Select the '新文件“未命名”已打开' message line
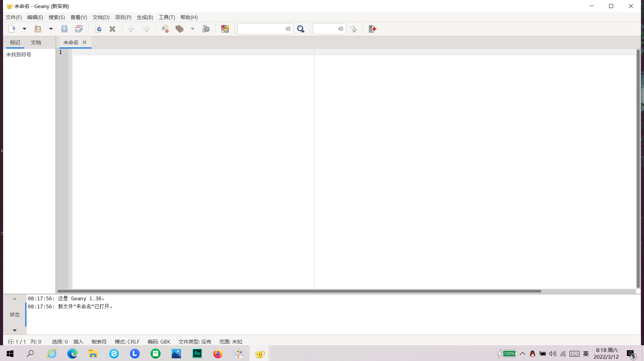Screen dimensions: 644x361 click(70, 306)
